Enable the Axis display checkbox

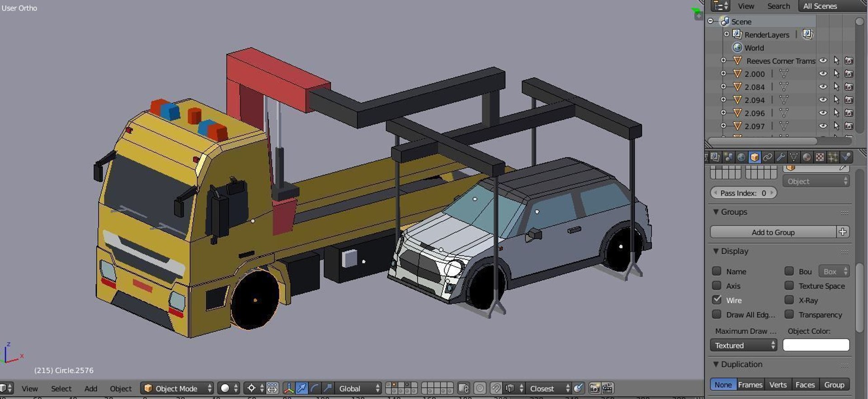[x=717, y=285]
